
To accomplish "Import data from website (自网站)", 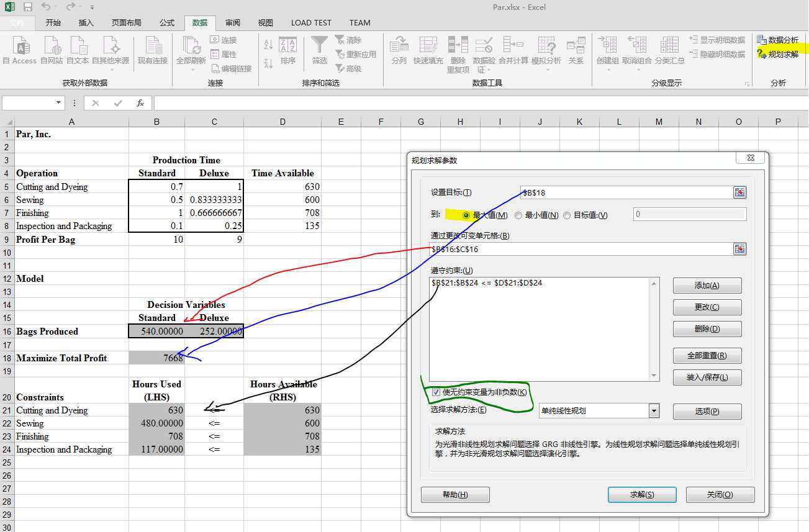I will coord(52,51).
